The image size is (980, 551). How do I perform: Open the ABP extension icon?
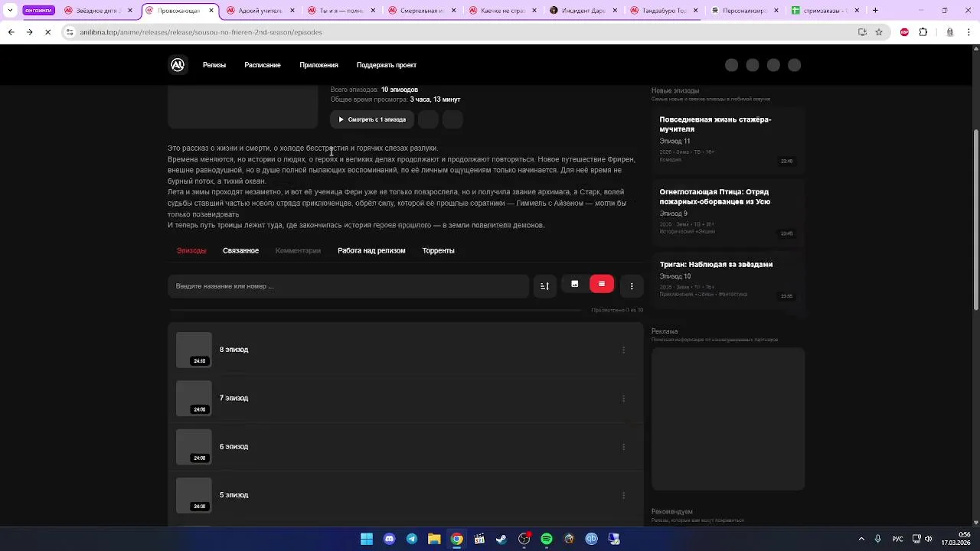click(904, 32)
